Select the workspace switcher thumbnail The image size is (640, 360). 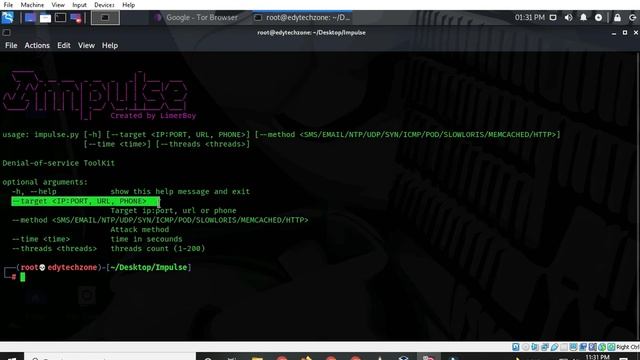(105, 18)
